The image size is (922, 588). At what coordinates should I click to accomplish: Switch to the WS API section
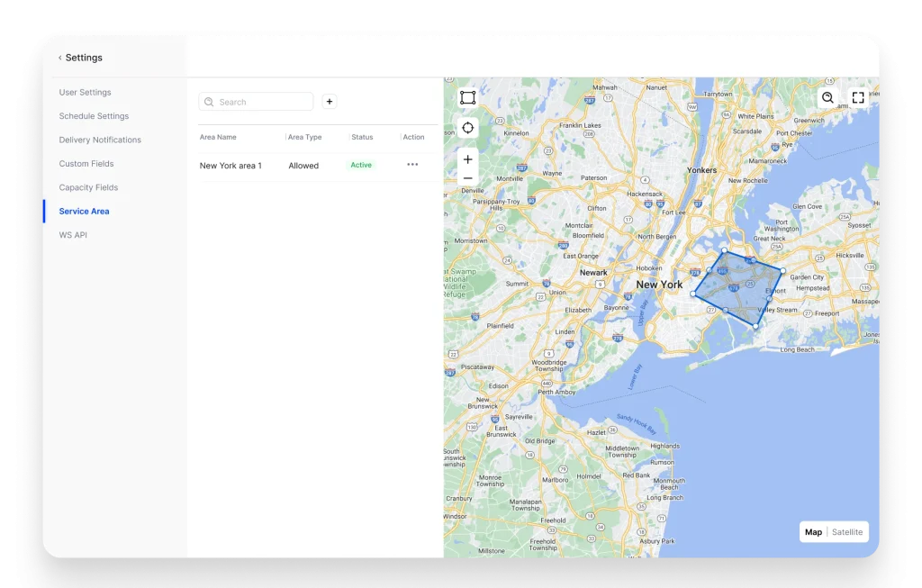click(x=73, y=234)
